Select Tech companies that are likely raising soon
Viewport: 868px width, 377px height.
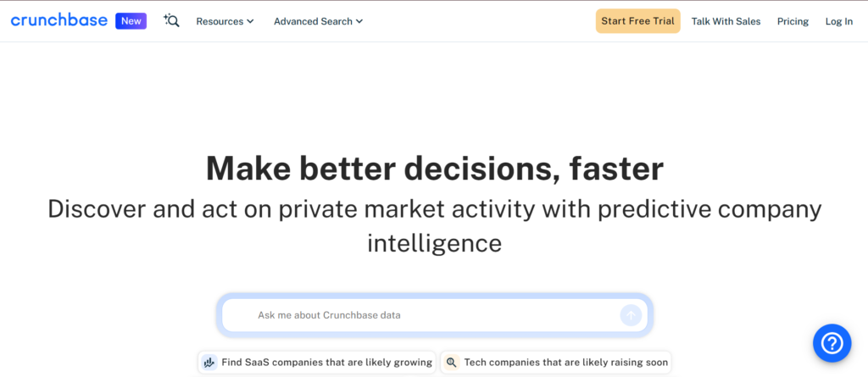tap(565, 363)
